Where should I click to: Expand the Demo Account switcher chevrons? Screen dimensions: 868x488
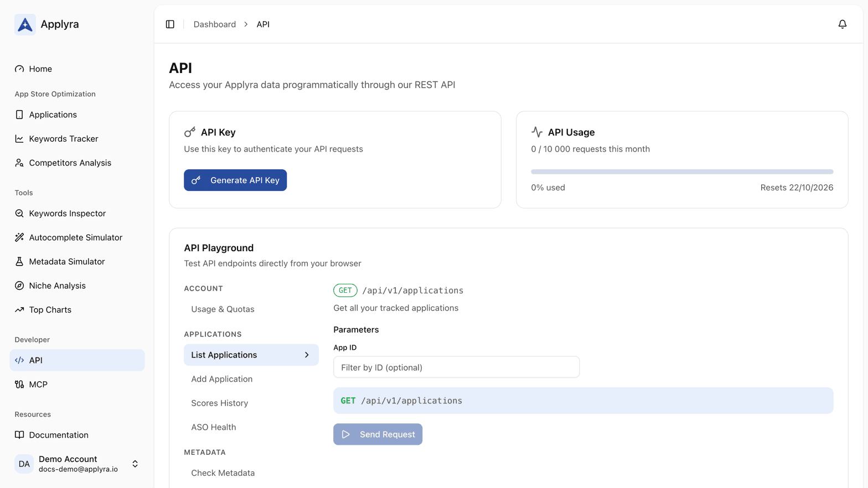point(135,464)
